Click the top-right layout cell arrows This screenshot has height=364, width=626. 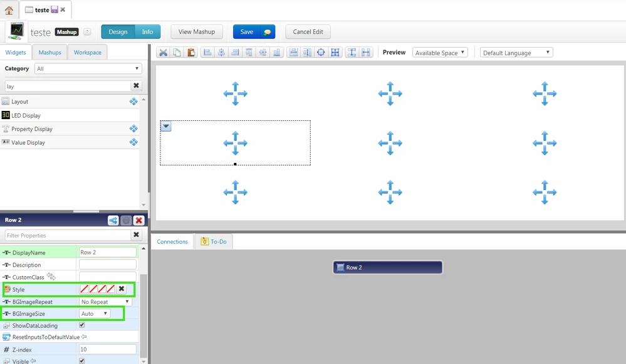click(545, 94)
